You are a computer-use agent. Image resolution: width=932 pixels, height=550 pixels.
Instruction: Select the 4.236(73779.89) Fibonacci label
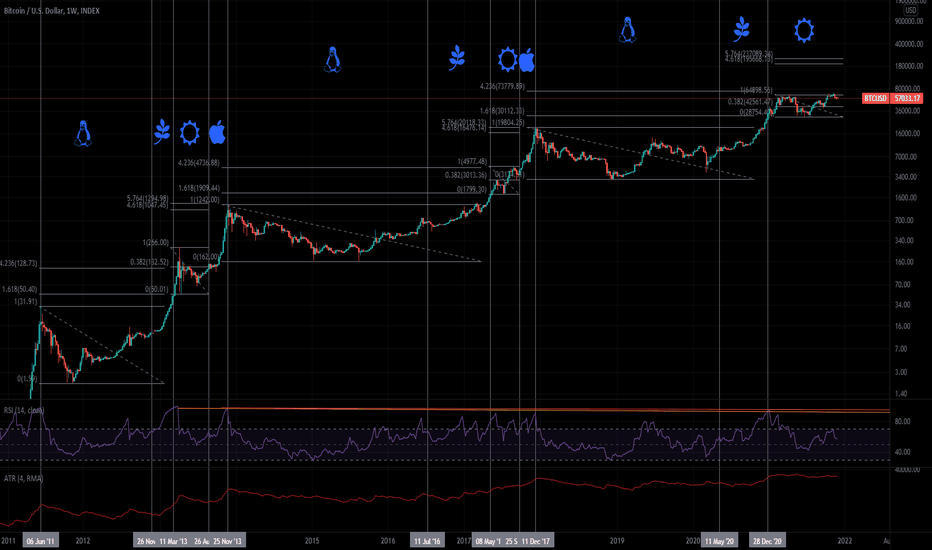point(502,87)
